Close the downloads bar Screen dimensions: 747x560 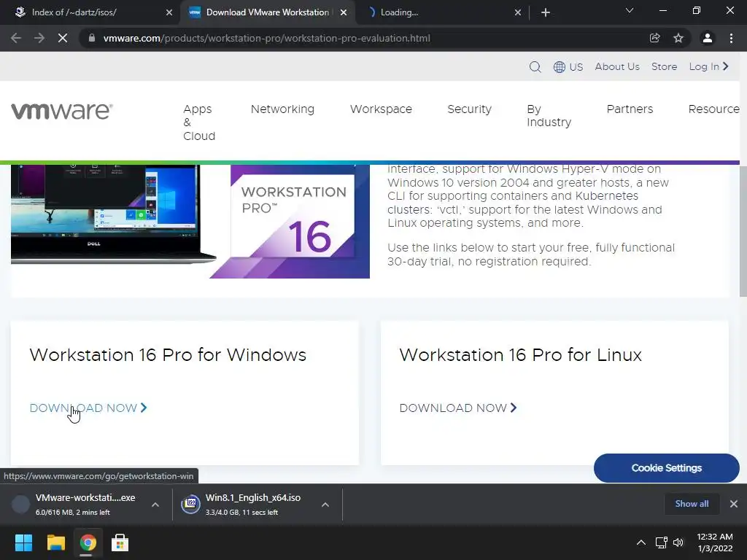coord(734,504)
